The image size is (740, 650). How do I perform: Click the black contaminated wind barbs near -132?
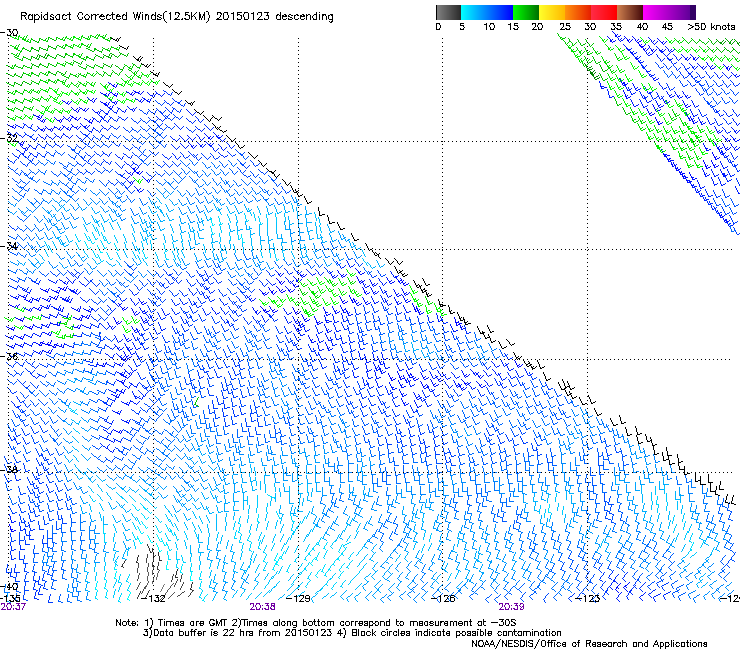click(x=156, y=572)
